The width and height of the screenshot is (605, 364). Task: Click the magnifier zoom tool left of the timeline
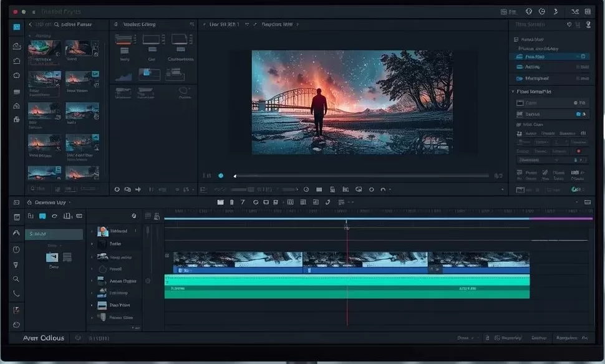16,279
